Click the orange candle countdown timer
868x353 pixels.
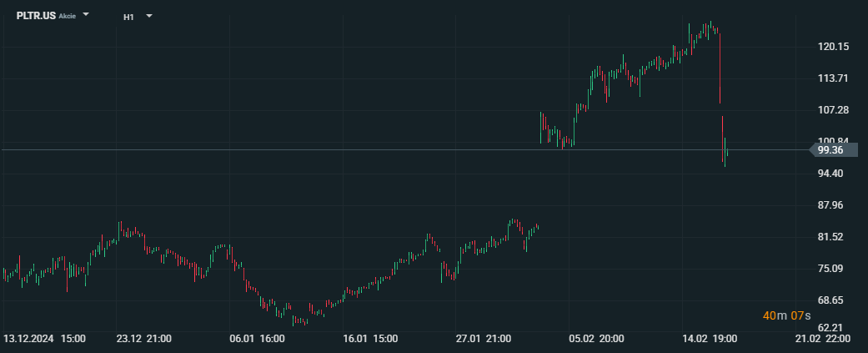[x=784, y=315]
